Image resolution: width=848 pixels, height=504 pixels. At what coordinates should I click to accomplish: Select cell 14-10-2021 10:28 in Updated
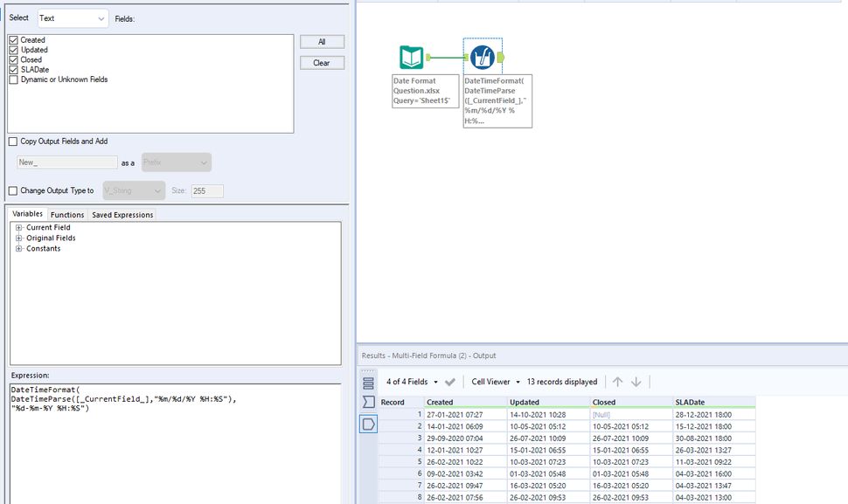point(548,415)
